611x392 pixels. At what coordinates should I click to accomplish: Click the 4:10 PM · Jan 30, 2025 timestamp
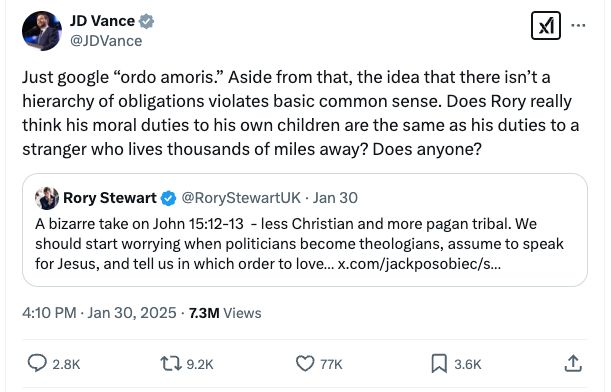(x=99, y=313)
